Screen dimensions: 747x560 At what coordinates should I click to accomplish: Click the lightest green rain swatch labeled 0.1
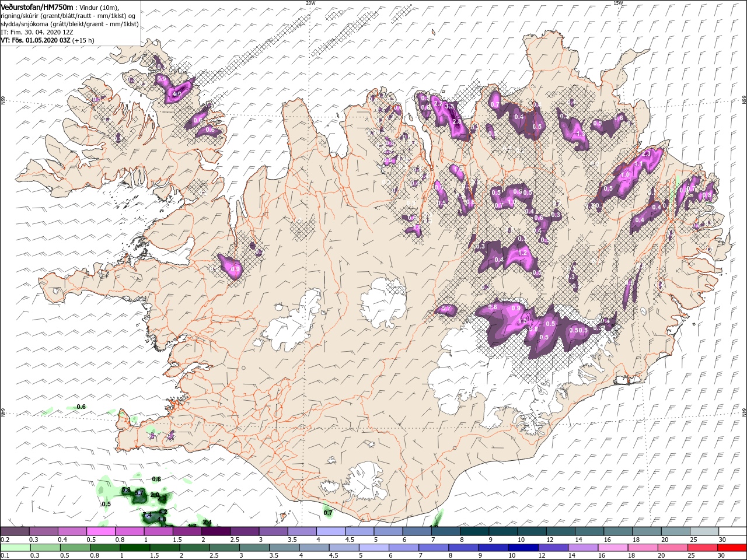(x=15, y=548)
